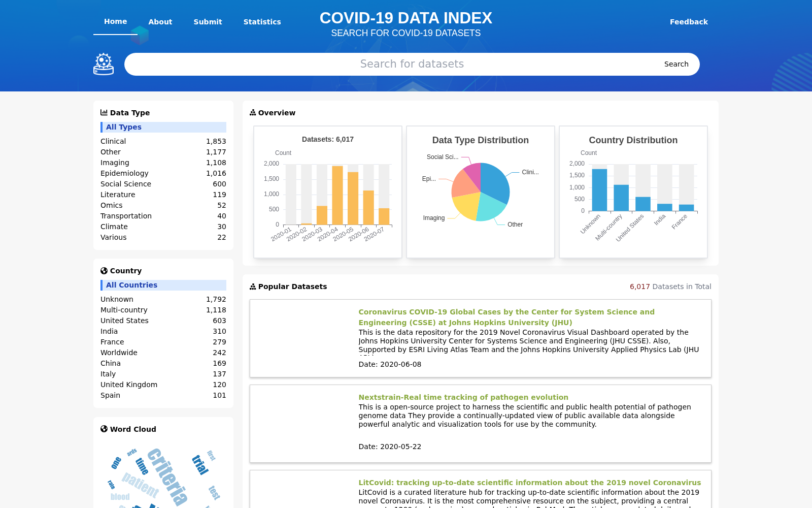Click the globe icon beside Word Cloud
The height and width of the screenshot is (508, 812).
(x=104, y=429)
